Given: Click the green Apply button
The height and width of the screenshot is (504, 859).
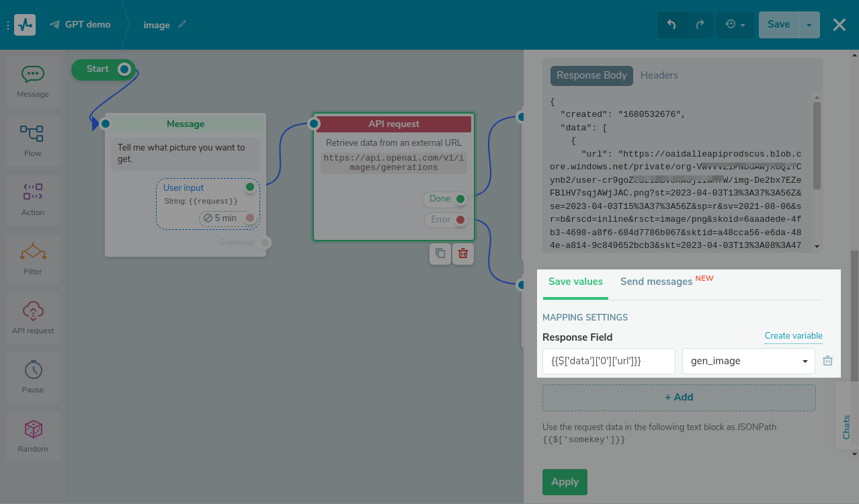Looking at the screenshot, I should pos(565,482).
